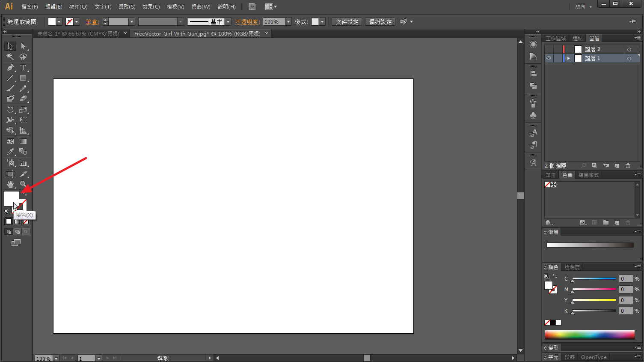Toggle the target circle of 圖層 2
This screenshot has width=644, height=362.
[x=629, y=49]
